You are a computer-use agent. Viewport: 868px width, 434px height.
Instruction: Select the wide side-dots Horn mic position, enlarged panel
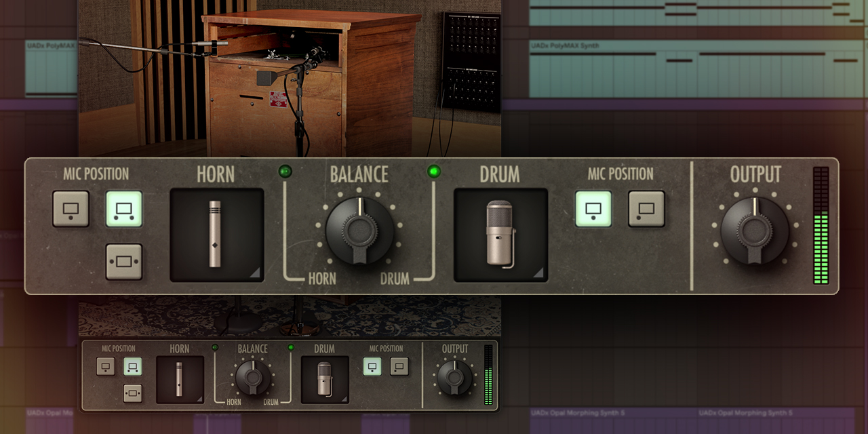click(124, 262)
